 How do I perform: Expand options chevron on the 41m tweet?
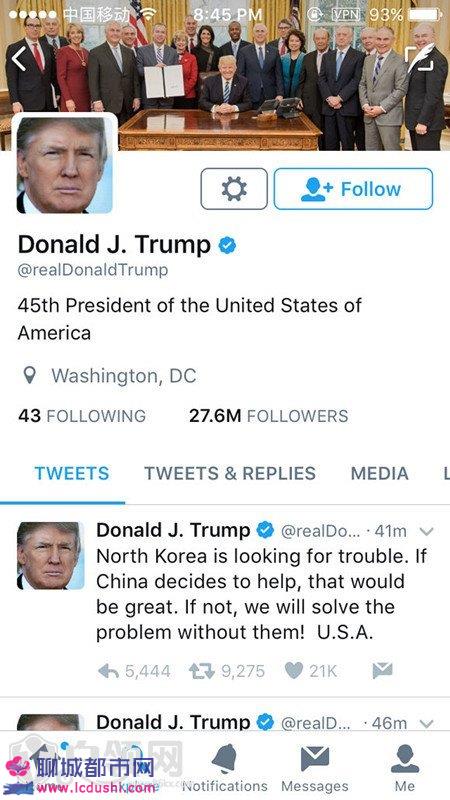(427, 532)
